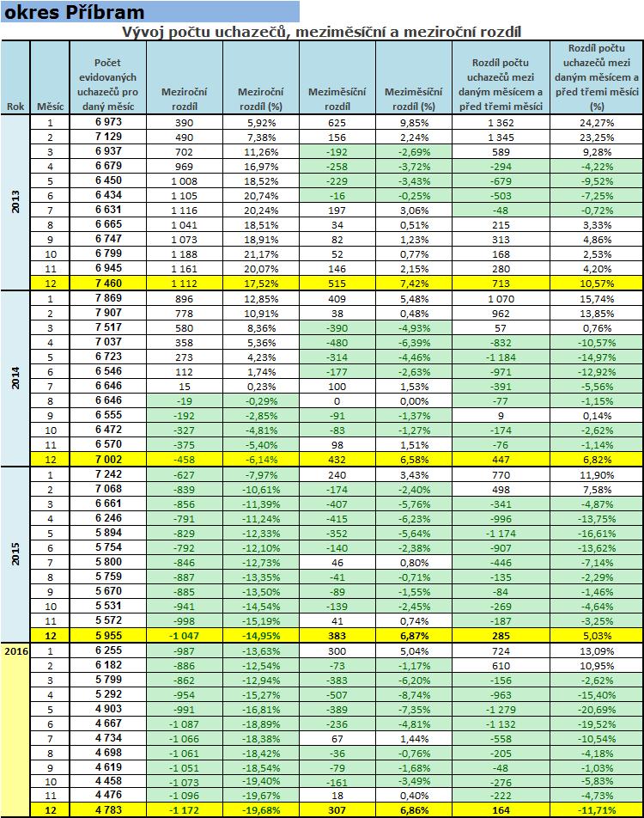Click three-month difference cell '-1 174'
This screenshot has width=644, height=818.
(x=501, y=533)
